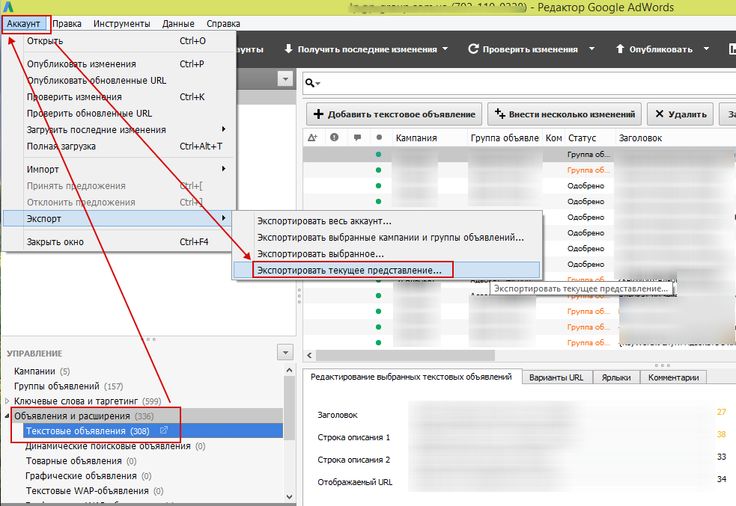The image size is (736, 506).
Task: Open the Аккаунт menu
Action: (23, 23)
